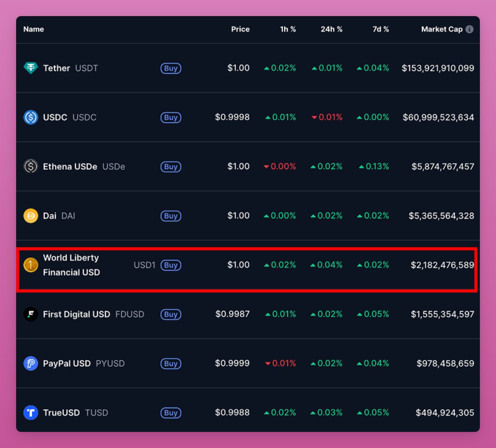Click the Ethena USDe coin logo
Screen dimensions: 496x448
click(x=31, y=166)
